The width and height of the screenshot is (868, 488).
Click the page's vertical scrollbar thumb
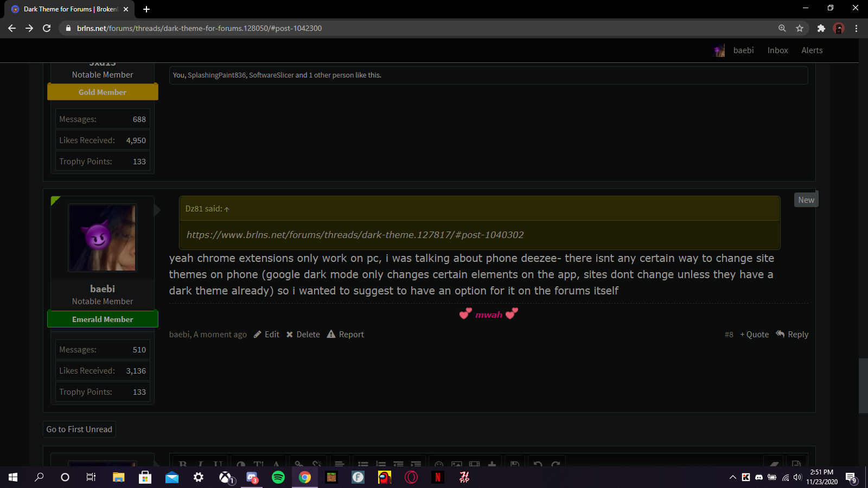863,386
